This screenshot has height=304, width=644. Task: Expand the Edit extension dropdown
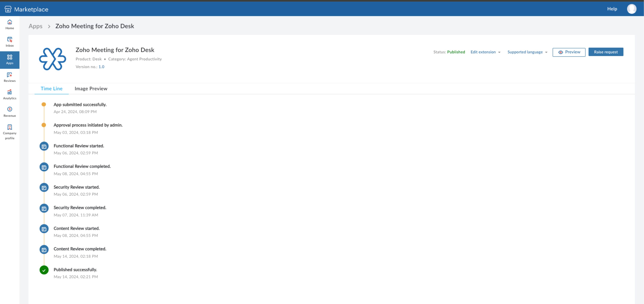pos(486,52)
